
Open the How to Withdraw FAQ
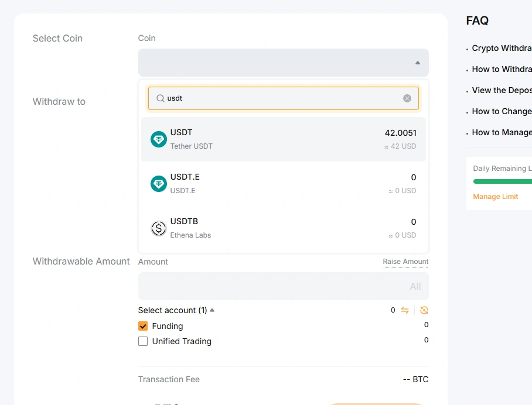point(502,69)
